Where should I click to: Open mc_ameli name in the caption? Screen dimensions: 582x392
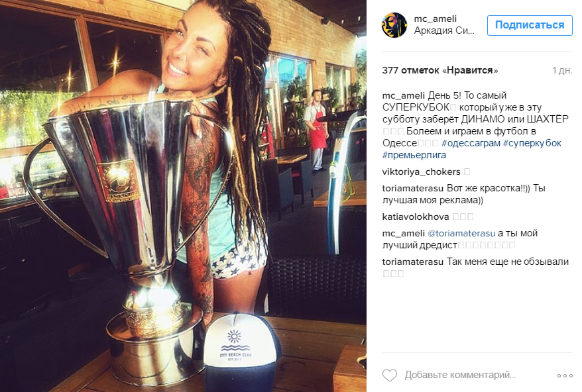pyautogui.click(x=404, y=95)
